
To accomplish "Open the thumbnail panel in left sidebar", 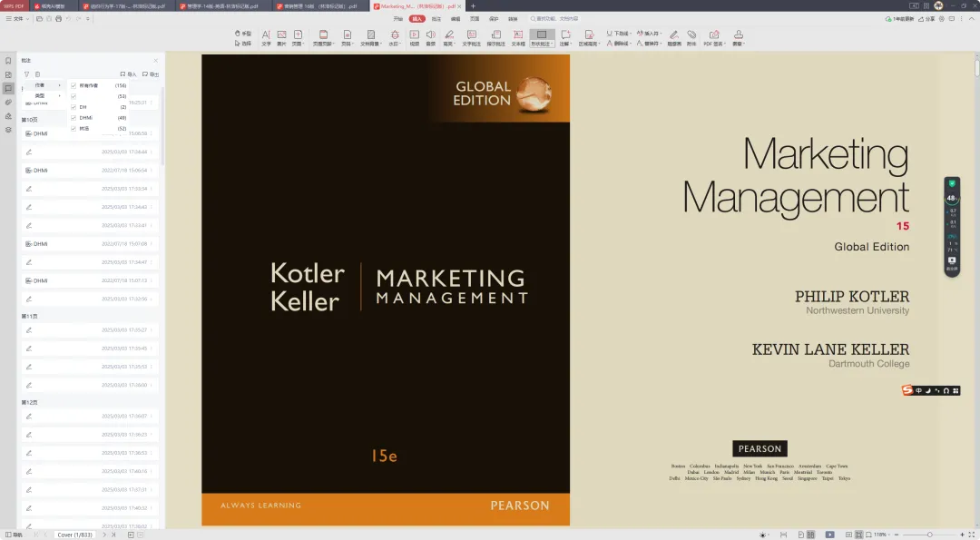I will point(8,74).
